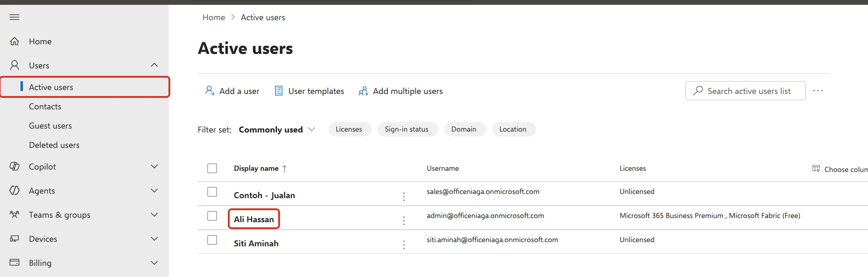Open the Licenses filter pill
This screenshot has height=277, width=868.
click(x=349, y=129)
